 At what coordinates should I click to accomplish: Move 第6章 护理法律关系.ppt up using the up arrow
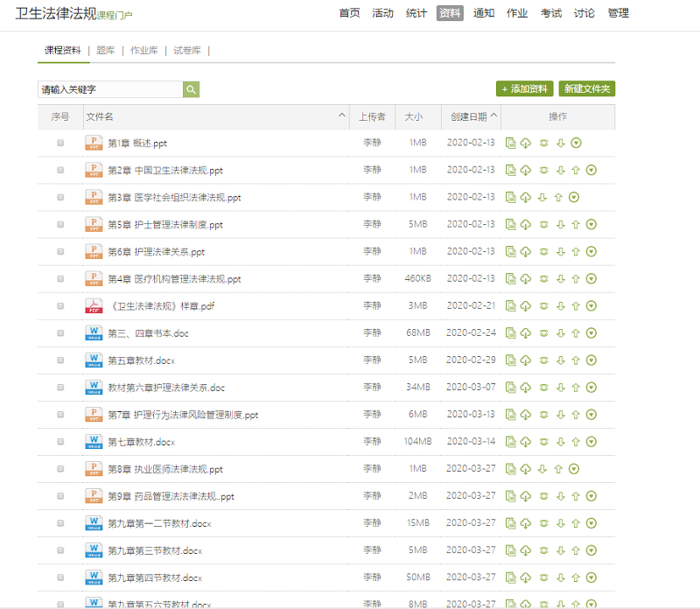(576, 251)
